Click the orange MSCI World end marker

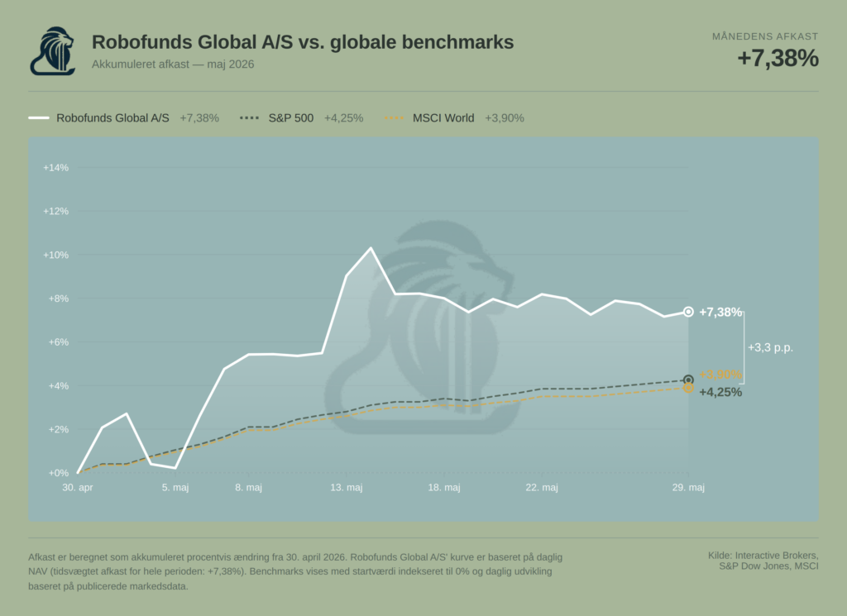click(x=688, y=388)
